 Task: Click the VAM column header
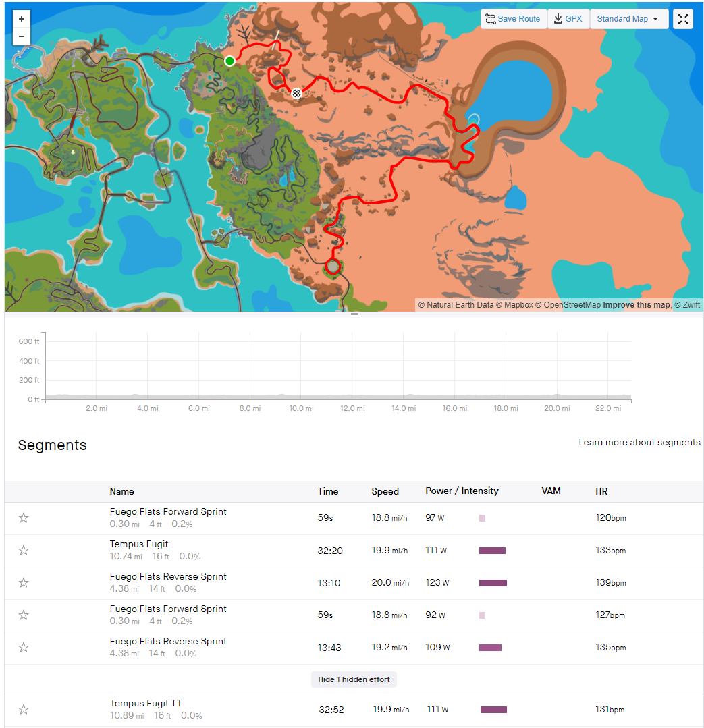point(551,491)
